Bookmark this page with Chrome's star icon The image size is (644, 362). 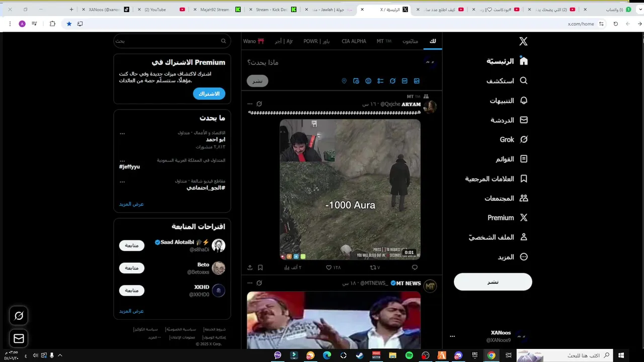point(69,24)
